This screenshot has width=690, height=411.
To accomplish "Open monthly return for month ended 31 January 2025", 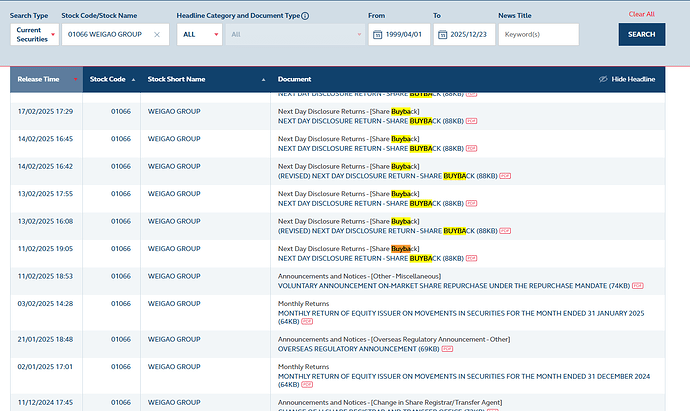I will (461, 317).
